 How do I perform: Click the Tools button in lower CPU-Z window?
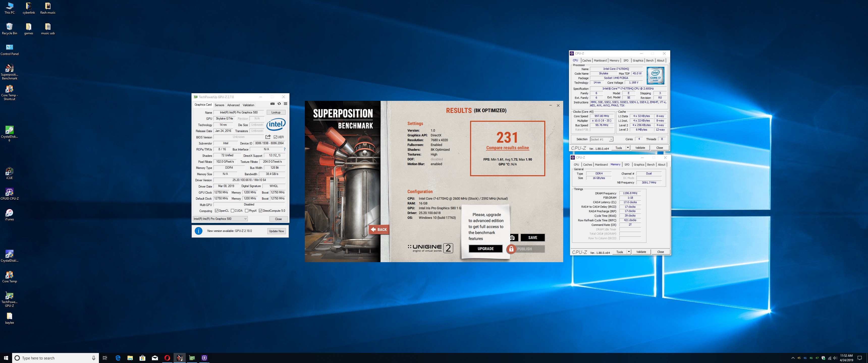click(620, 252)
